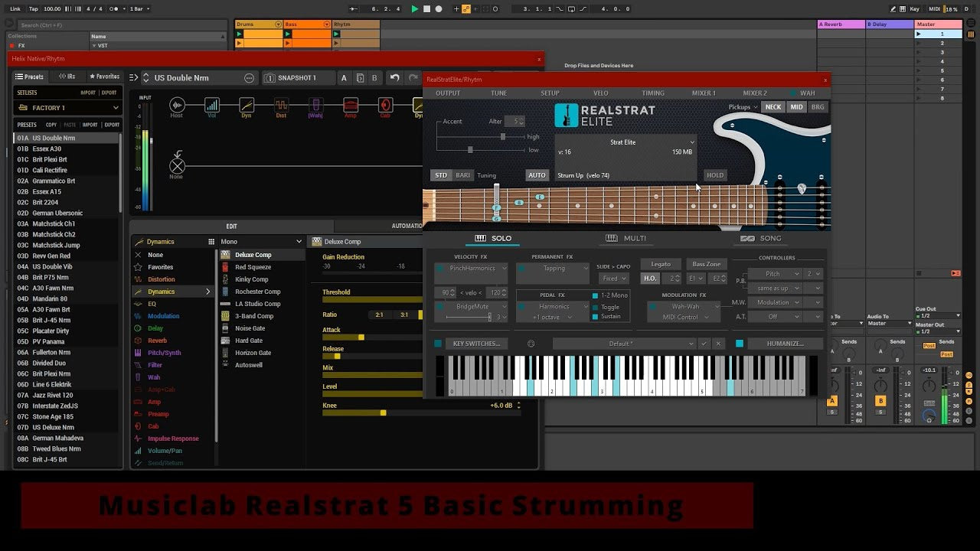
Task: Disable the Sustain pedal checkbox
Action: pos(595,317)
